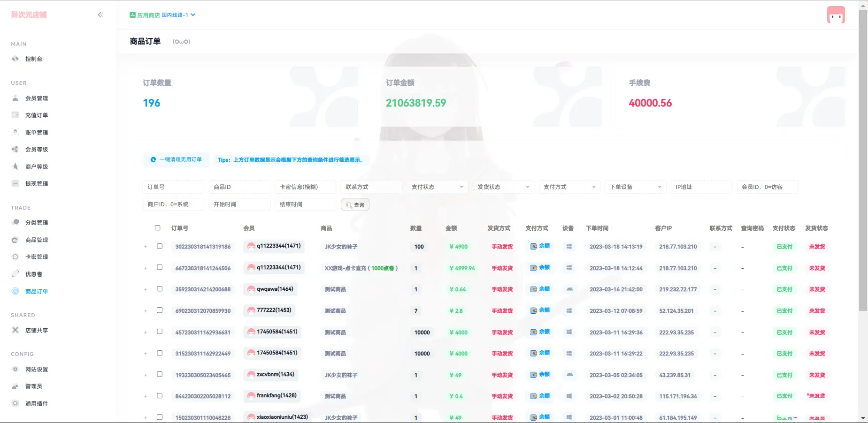Click the 商品订单 sidebar icon
The height and width of the screenshot is (423, 868).
[x=15, y=291]
